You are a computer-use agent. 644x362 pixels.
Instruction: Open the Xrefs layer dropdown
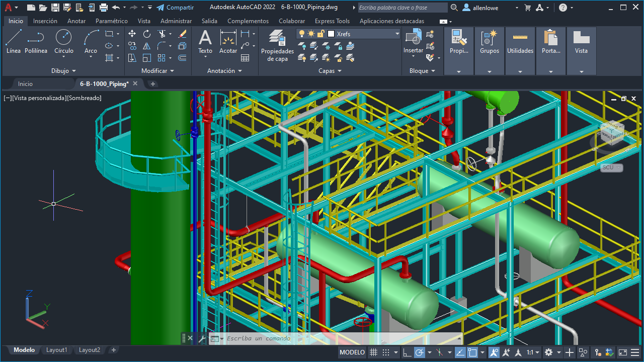(397, 34)
